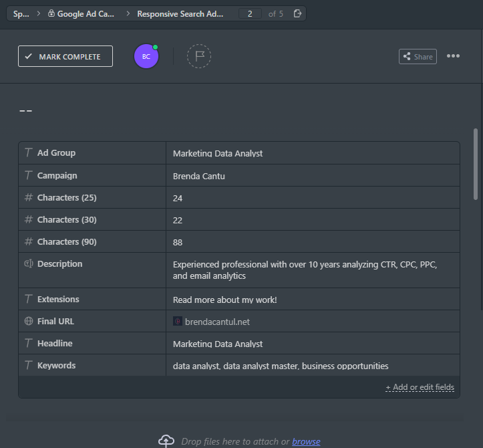
Task: Click Add or edit fields link
Action: (420, 387)
